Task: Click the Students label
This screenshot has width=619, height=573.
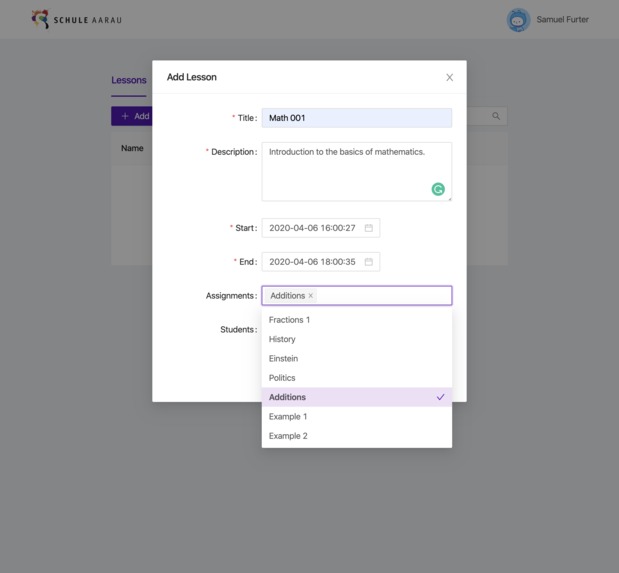Action: (238, 330)
